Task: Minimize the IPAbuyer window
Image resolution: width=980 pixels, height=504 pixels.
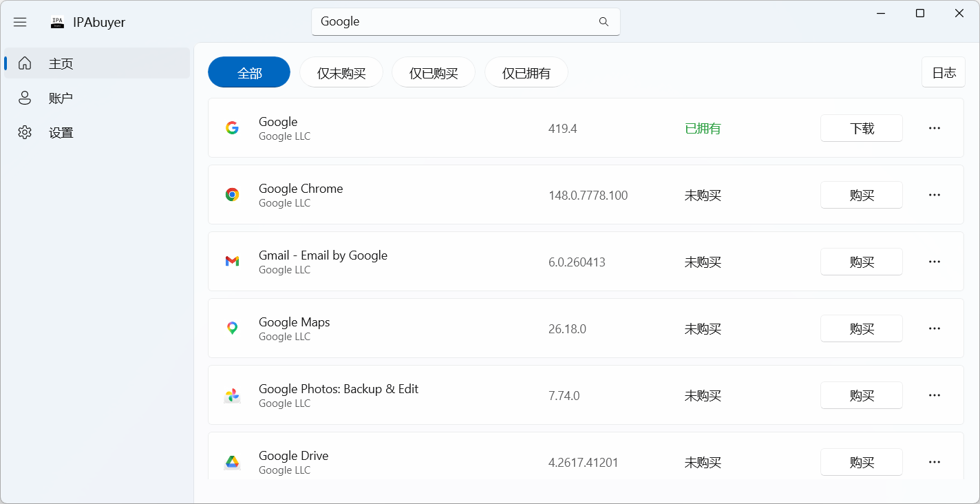Action: click(x=881, y=13)
